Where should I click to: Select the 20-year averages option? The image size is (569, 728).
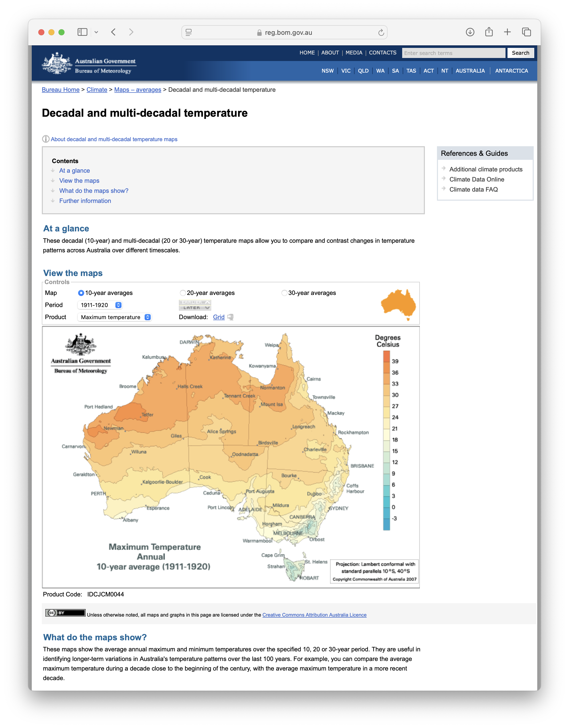tap(182, 293)
